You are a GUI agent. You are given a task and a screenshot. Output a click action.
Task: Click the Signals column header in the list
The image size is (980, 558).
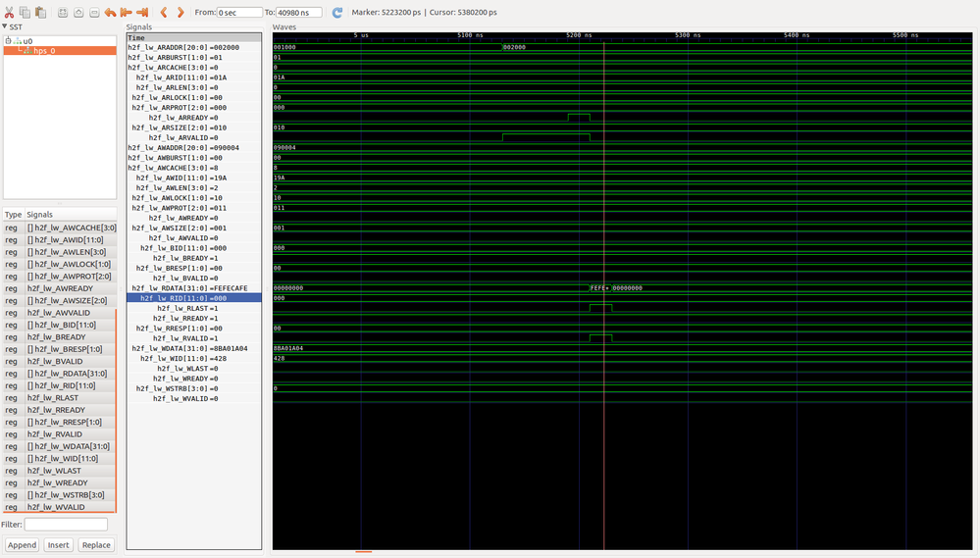[x=40, y=214]
